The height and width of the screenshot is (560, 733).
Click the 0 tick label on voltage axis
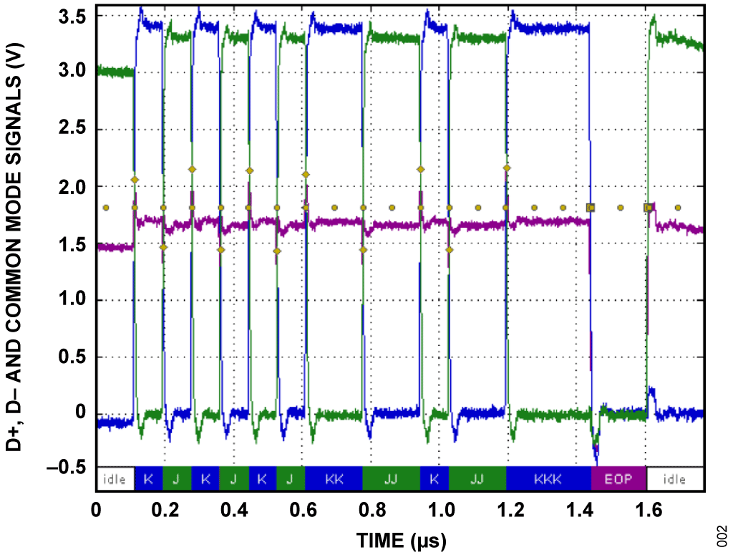81,412
